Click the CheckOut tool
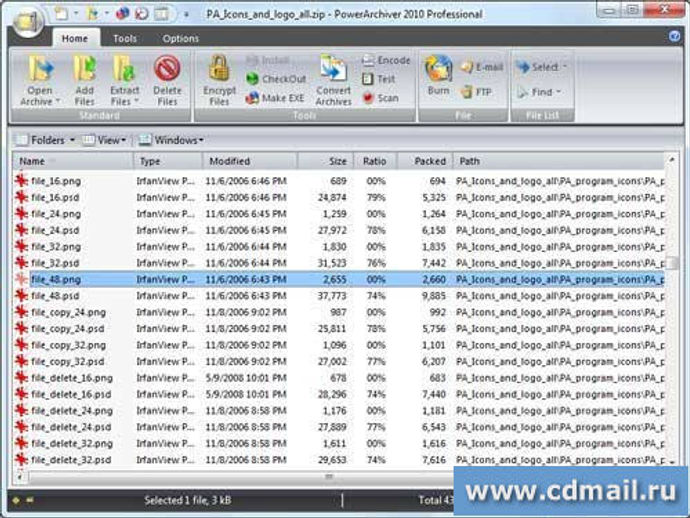Screen dimensions: 690x518 pyautogui.click(x=276, y=79)
